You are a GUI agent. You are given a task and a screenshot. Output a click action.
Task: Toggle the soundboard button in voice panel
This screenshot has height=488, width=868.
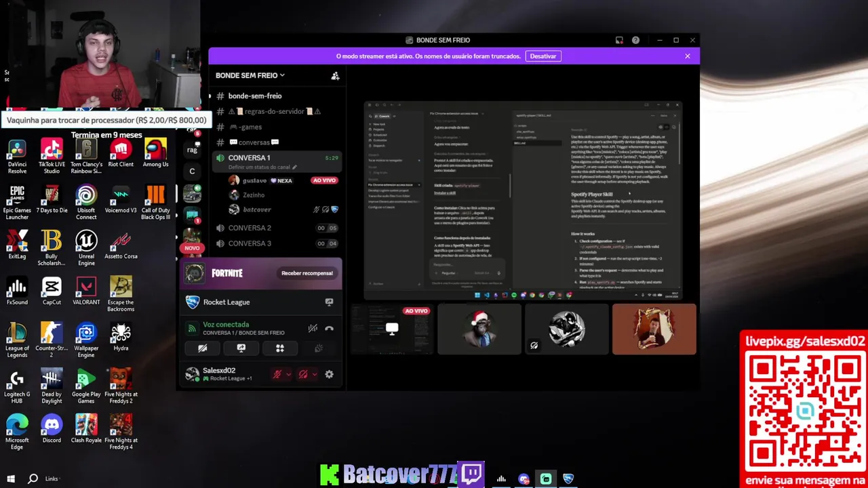point(319,348)
